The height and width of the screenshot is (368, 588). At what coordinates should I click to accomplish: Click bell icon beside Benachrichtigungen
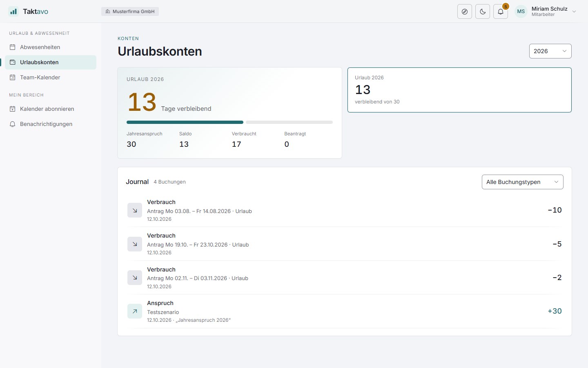coord(13,124)
